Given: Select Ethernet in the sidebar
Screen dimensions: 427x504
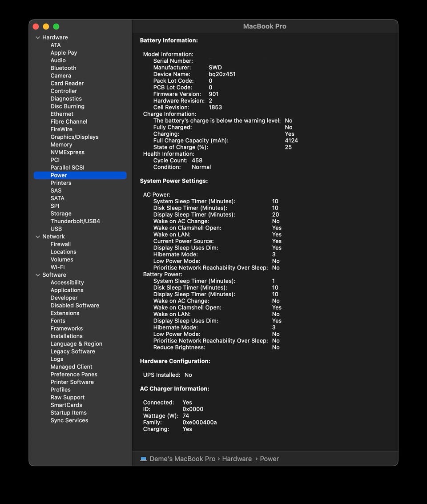Looking at the screenshot, I should 62,114.
